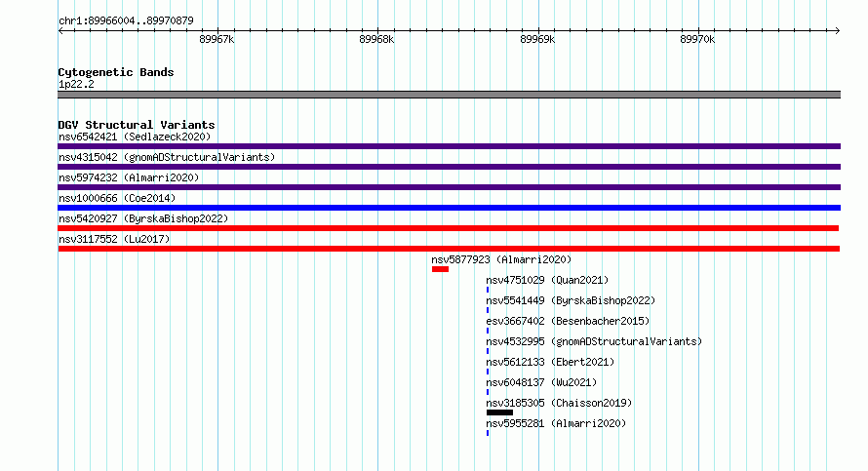
Task: Click the Cytogenetic Bands track title
Action: 116,72
